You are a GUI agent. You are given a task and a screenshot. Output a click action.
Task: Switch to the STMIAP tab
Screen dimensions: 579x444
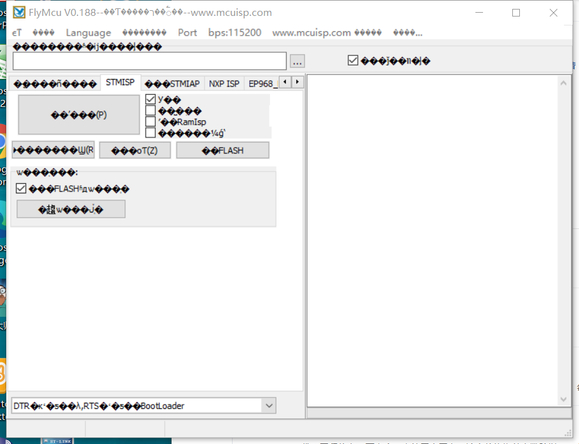[172, 84]
